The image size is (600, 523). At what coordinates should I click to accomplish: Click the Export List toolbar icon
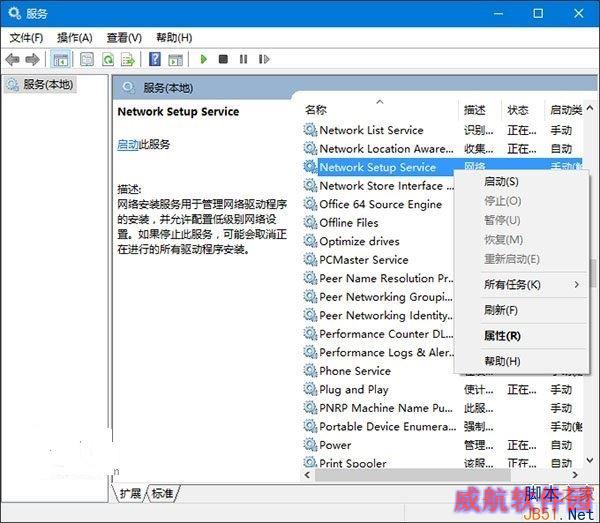pyautogui.click(x=128, y=59)
